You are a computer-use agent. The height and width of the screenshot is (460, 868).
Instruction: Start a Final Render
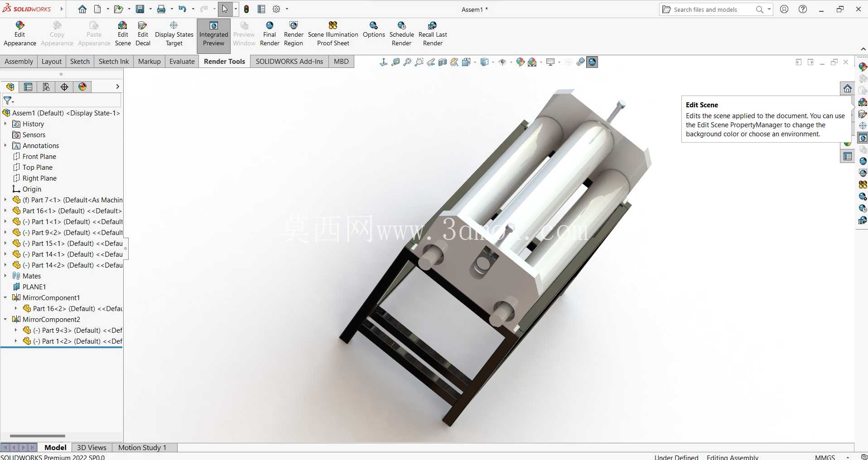coord(270,34)
